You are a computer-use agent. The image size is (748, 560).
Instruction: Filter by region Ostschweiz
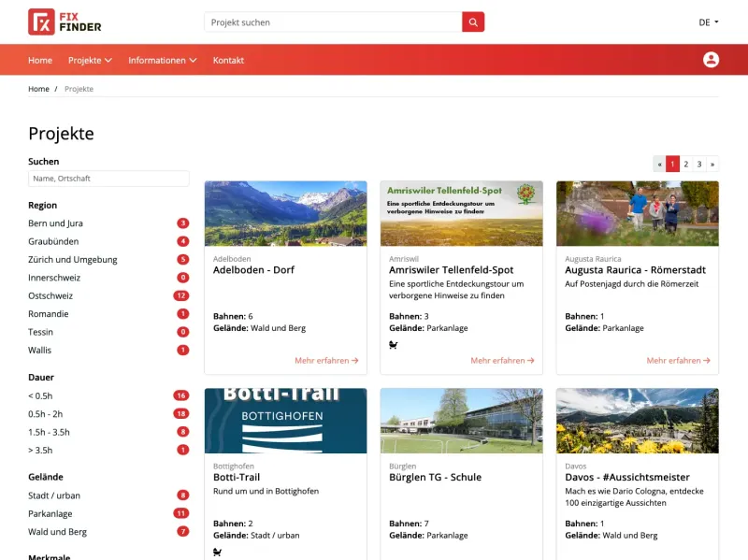pos(108,295)
